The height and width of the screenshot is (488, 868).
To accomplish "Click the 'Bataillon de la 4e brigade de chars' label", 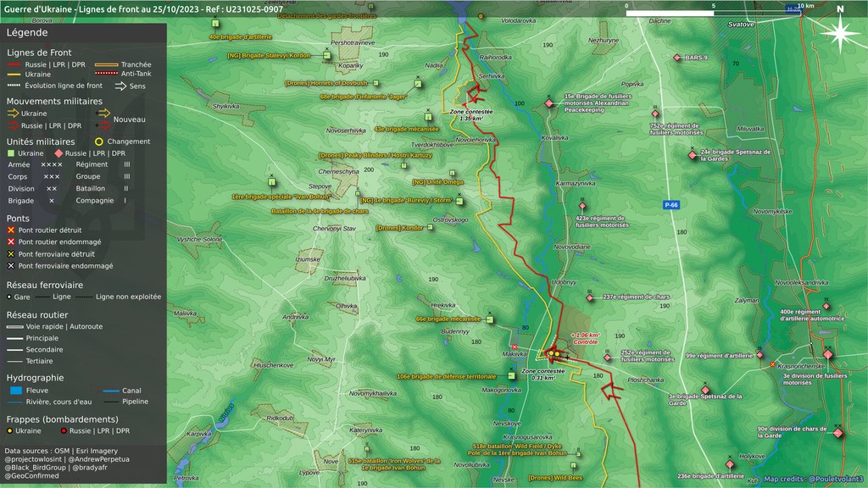I will click(320, 211).
